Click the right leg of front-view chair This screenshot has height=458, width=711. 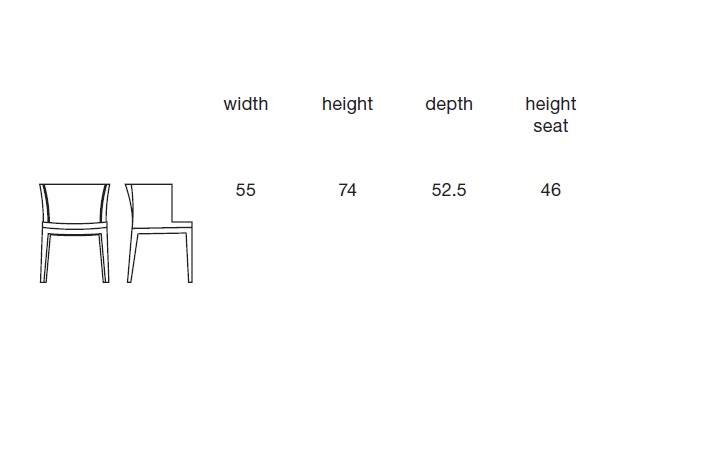(105, 256)
